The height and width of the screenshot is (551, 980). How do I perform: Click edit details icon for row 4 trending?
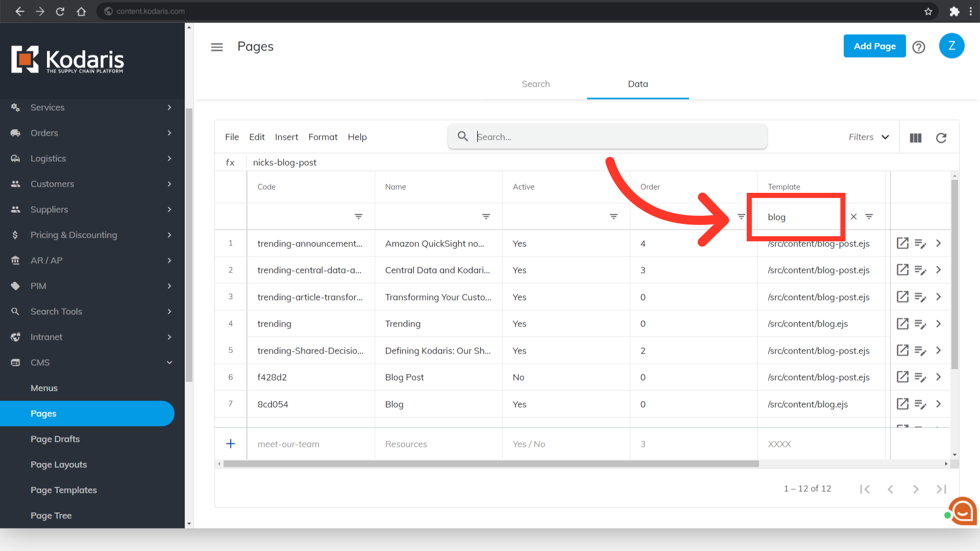point(920,324)
